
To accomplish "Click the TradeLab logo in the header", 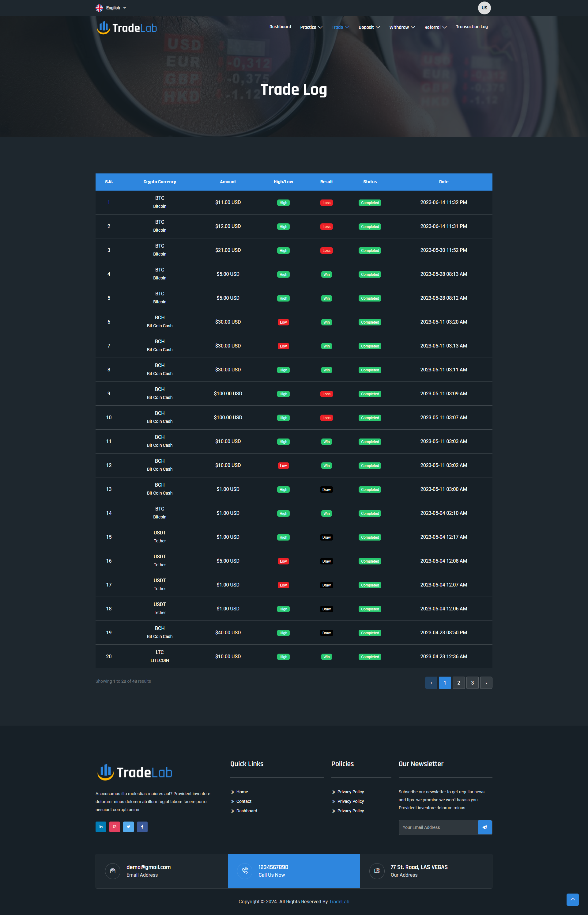I will tap(126, 27).
